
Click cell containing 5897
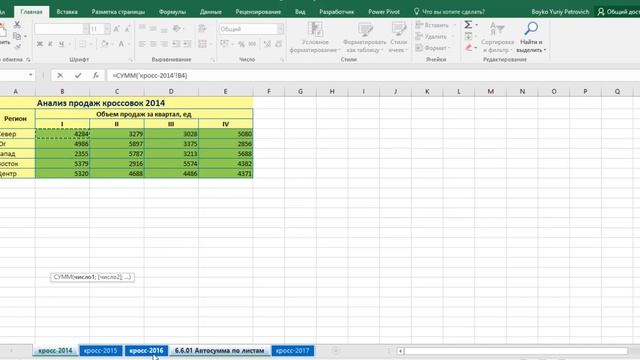pos(117,144)
